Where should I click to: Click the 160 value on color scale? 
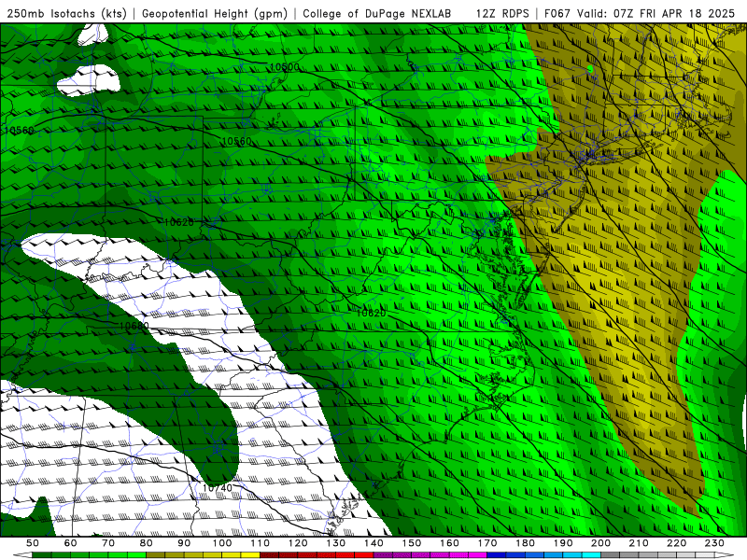(449, 543)
